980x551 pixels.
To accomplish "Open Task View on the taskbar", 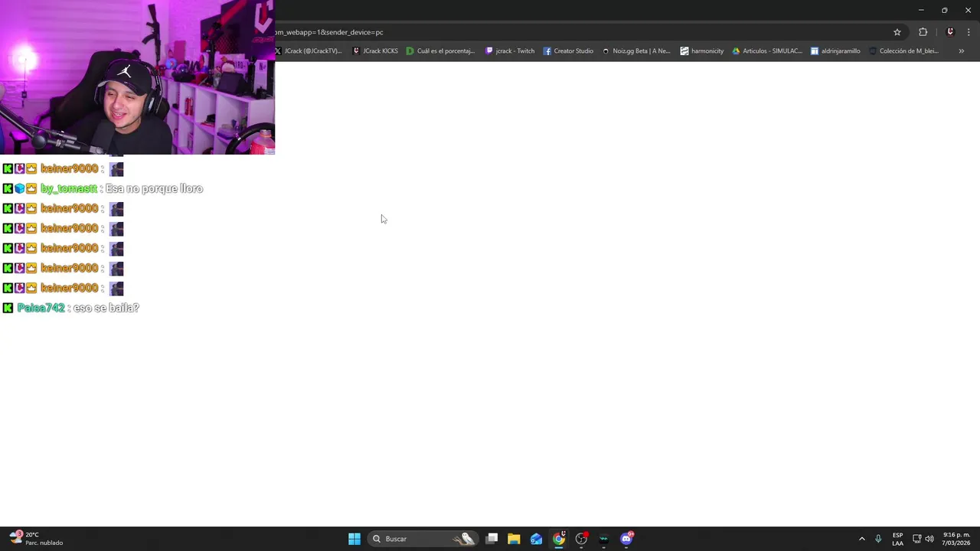I will pyautogui.click(x=492, y=539).
